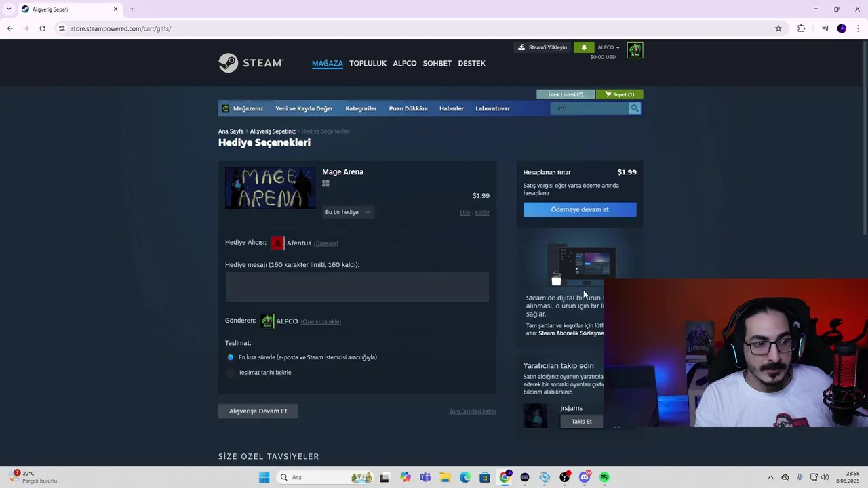Open the 'Bu bir hediye' dropdown
868x488 pixels.
(x=347, y=212)
